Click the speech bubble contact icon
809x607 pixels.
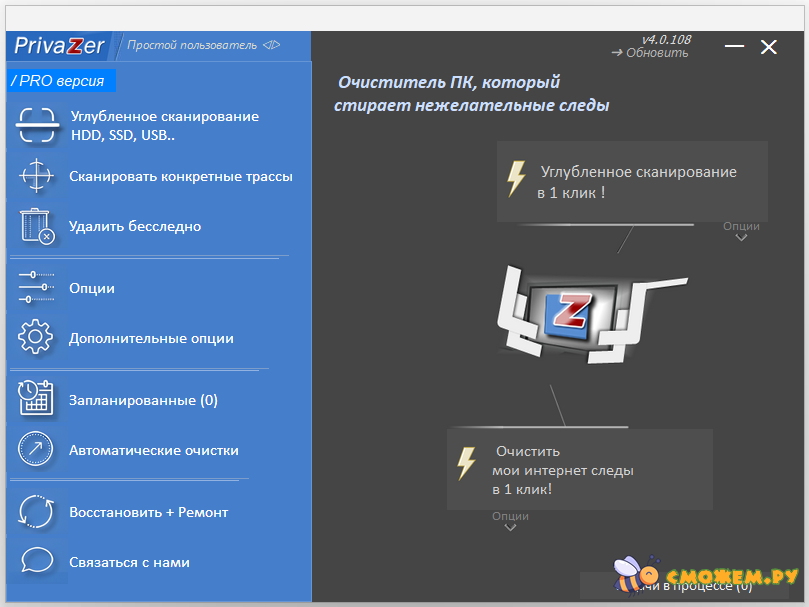click(36, 562)
